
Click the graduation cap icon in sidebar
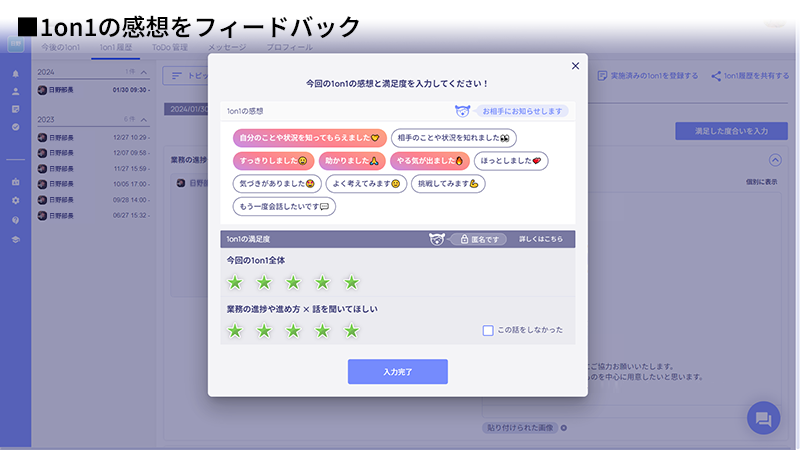tap(15, 240)
